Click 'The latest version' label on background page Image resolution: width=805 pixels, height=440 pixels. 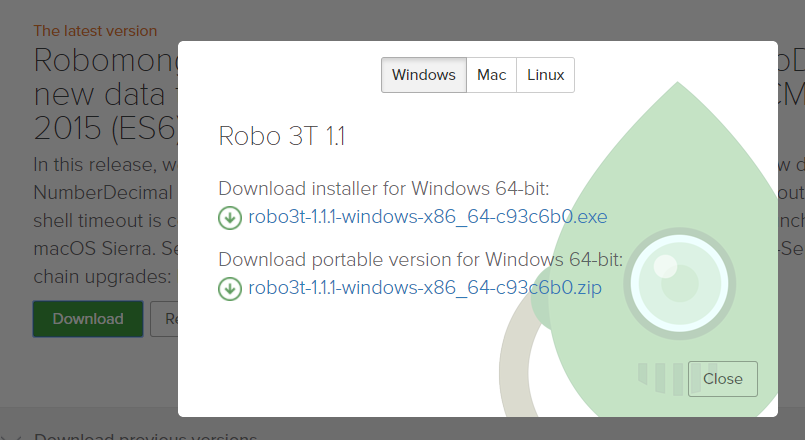click(95, 31)
